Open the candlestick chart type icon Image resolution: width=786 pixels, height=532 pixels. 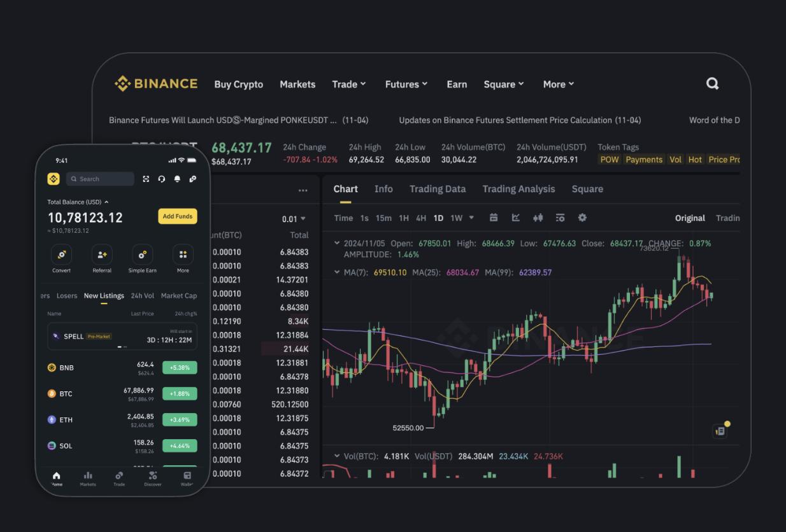pos(538,218)
